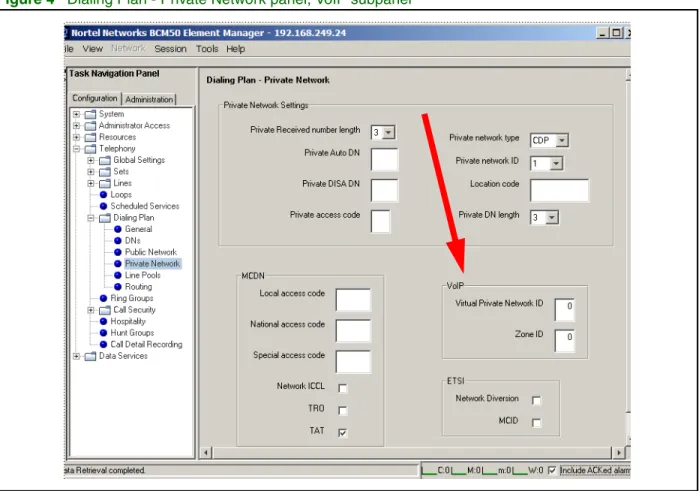Enable the TRO checkbox
This screenshot has width=699, height=491.
click(x=342, y=410)
